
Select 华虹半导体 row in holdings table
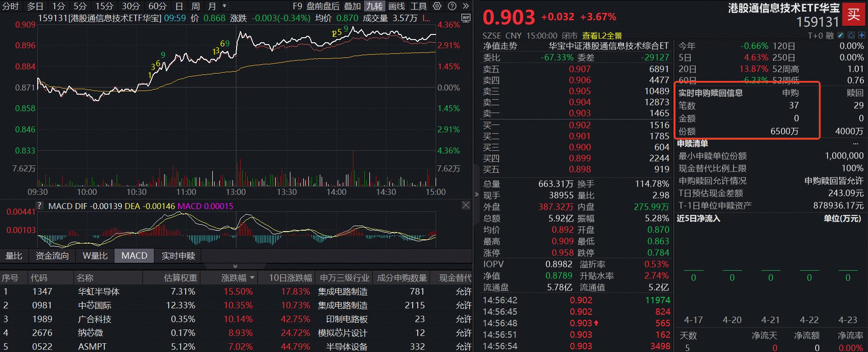click(98, 292)
